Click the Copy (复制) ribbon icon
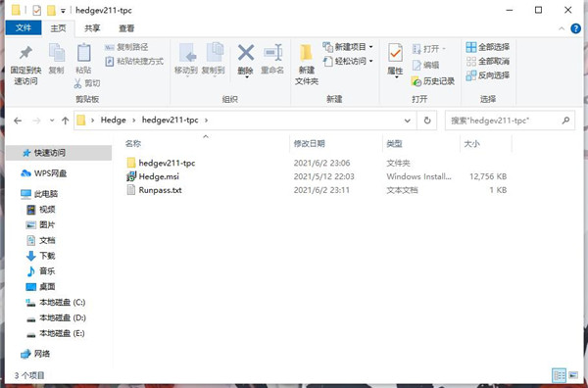Screen dimensions: 588x388 pos(56,53)
